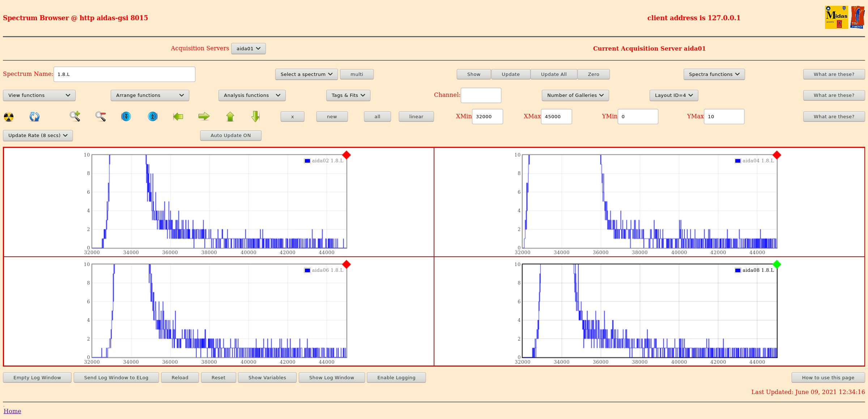The width and height of the screenshot is (868, 419).
Task: Shift spectrum left with the green arrow
Action: pyautogui.click(x=178, y=116)
